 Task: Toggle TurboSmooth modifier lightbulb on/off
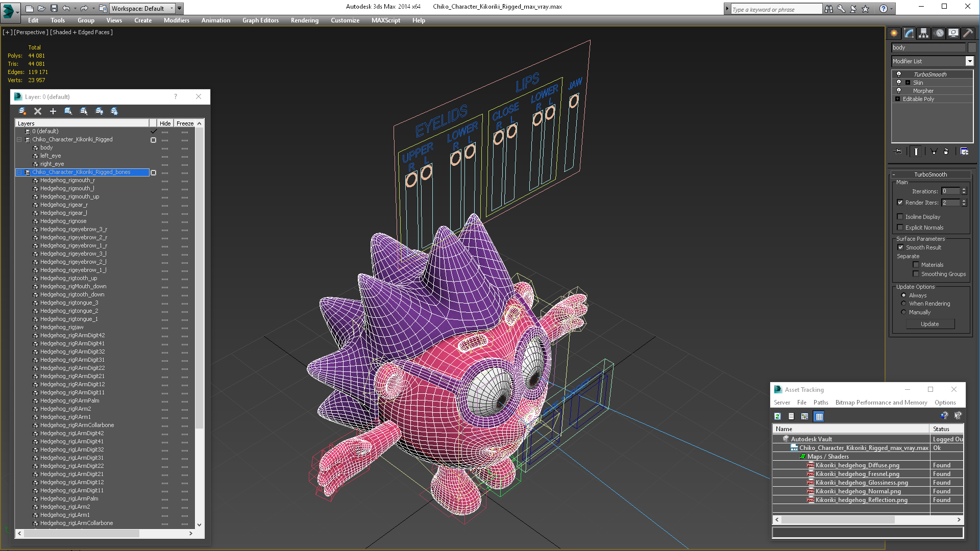click(x=899, y=74)
